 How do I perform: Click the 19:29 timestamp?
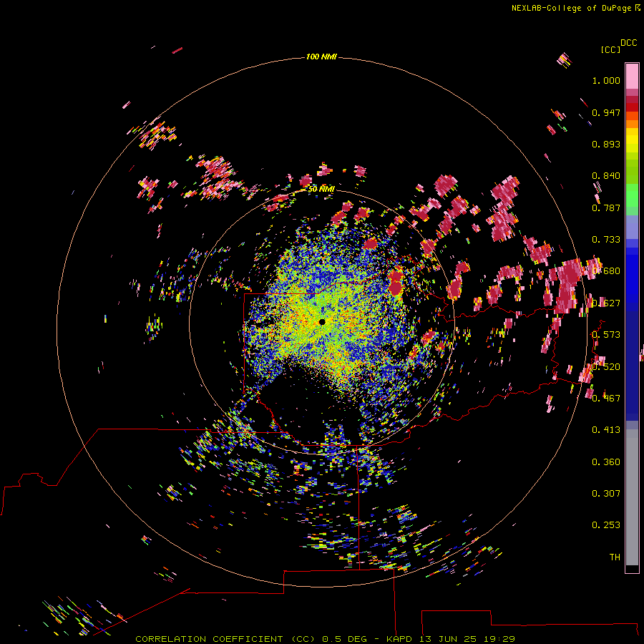tap(499, 639)
